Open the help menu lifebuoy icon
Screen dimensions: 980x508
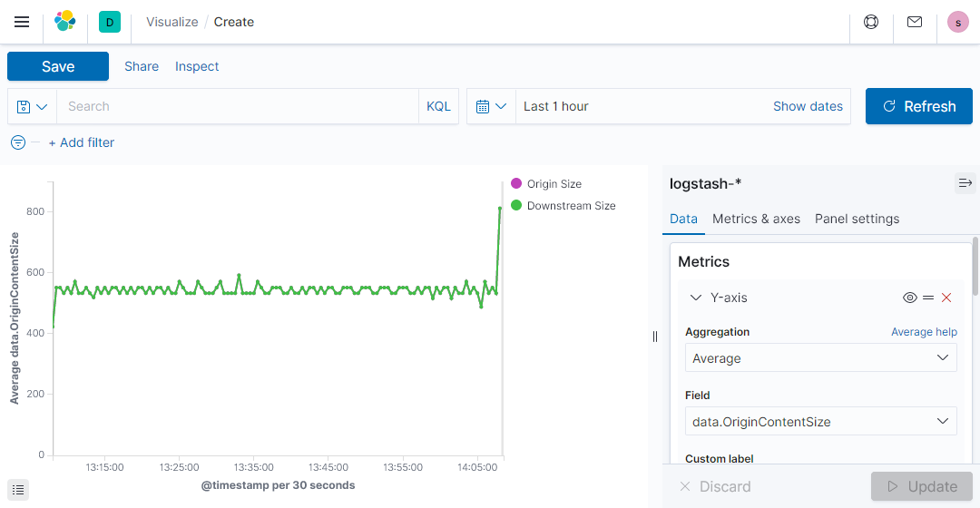point(871,22)
